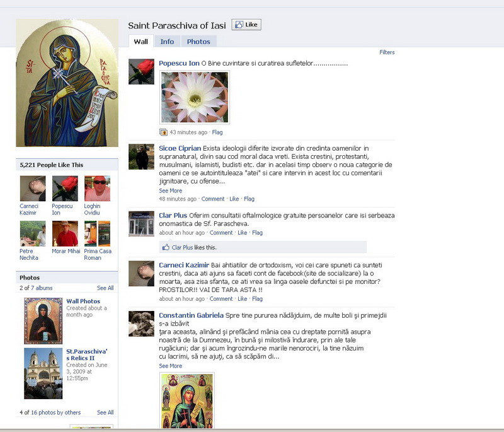Like the Clar Plus post
504x432 pixels.
(x=243, y=233)
